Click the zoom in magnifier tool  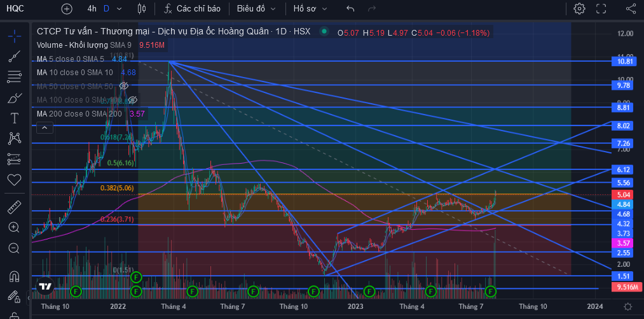(x=15, y=227)
